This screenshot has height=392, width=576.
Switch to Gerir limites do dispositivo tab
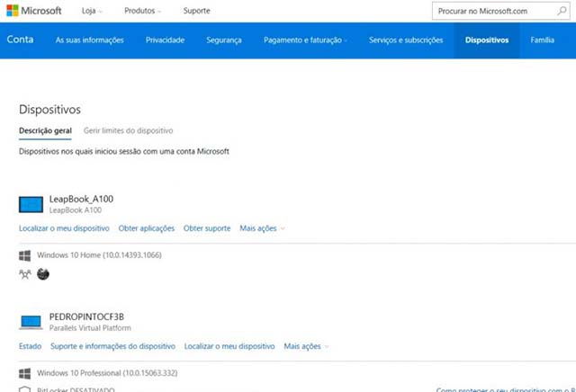pyautogui.click(x=128, y=130)
